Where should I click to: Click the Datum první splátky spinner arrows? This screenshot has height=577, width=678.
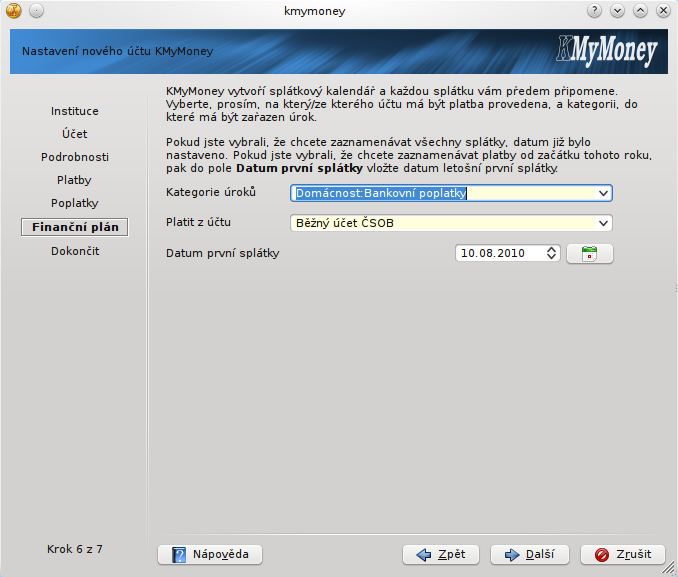click(x=551, y=253)
